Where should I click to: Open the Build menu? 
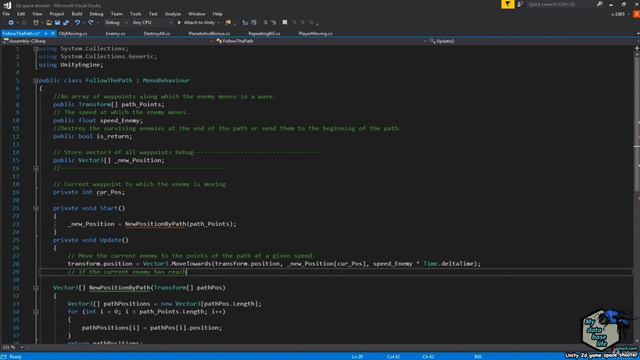coord(77,14)
